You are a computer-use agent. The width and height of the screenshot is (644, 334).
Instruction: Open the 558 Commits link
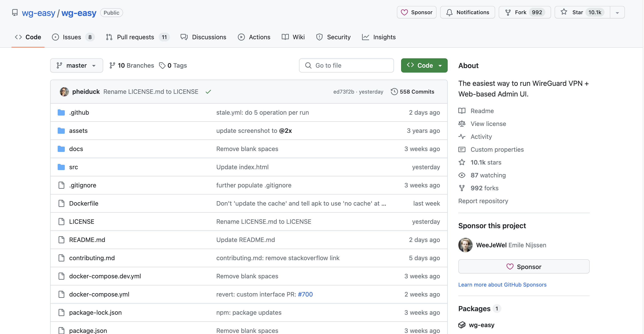(412, 92)
